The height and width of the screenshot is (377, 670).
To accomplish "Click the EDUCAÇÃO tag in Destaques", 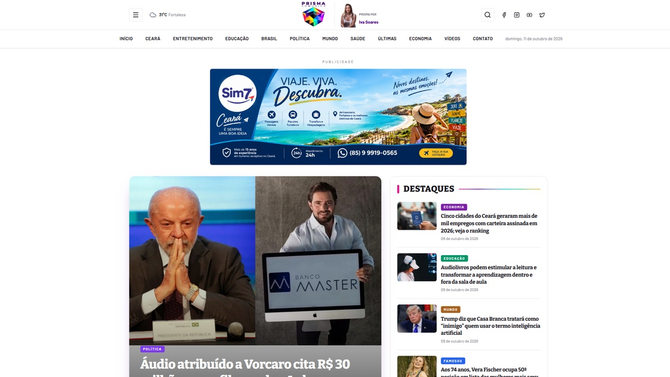I will (454, 259).
